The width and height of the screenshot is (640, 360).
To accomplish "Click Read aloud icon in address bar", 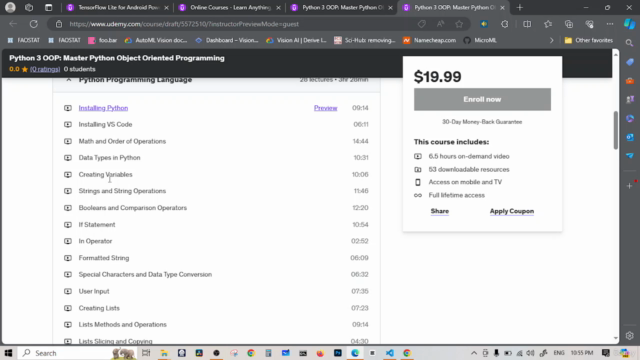I will 440,24.
